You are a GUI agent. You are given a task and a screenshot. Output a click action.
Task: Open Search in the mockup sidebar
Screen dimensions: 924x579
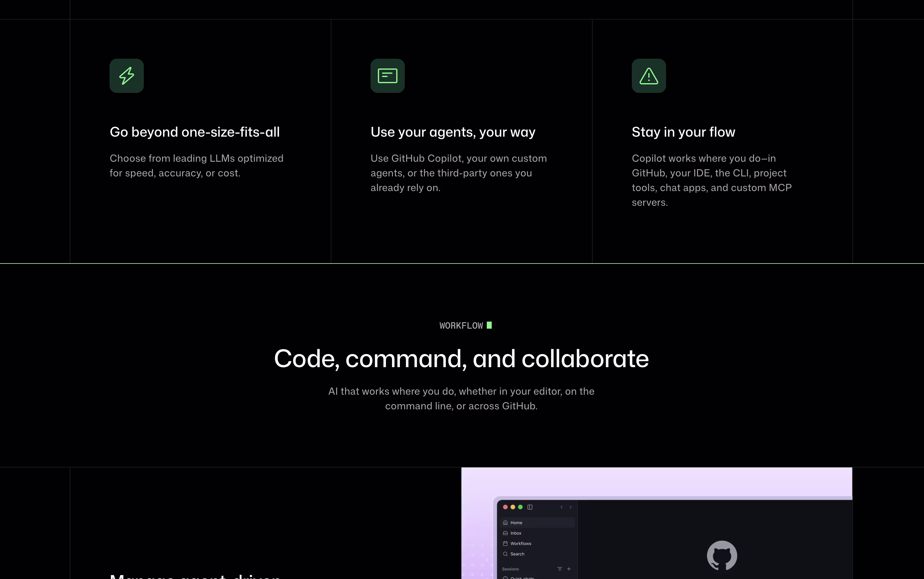pos(537,554)
